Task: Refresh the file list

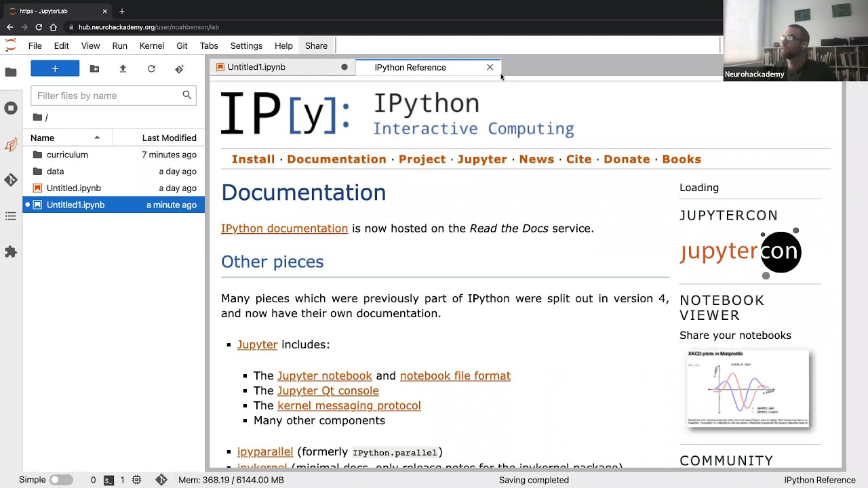Action: click(151, 68)
